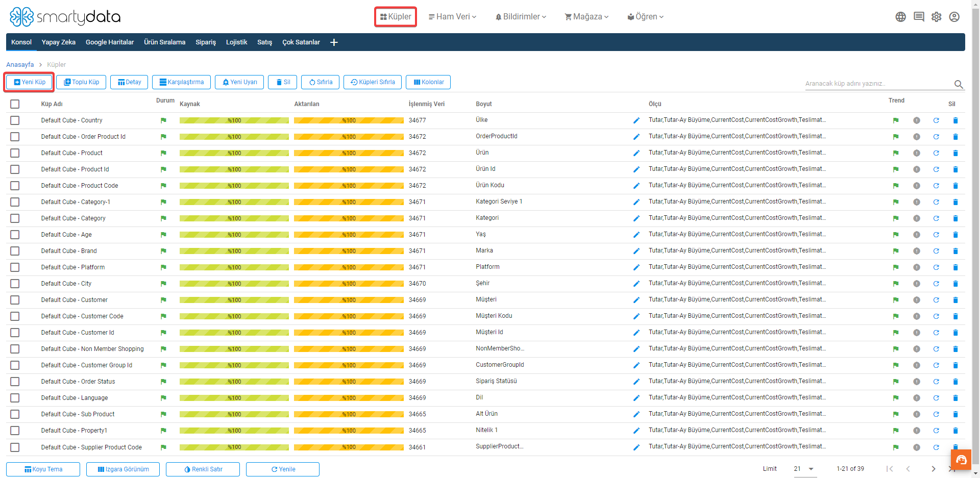Expand the Öğren dropdown menu
980x478 pixels.
[x=646, y=17]
